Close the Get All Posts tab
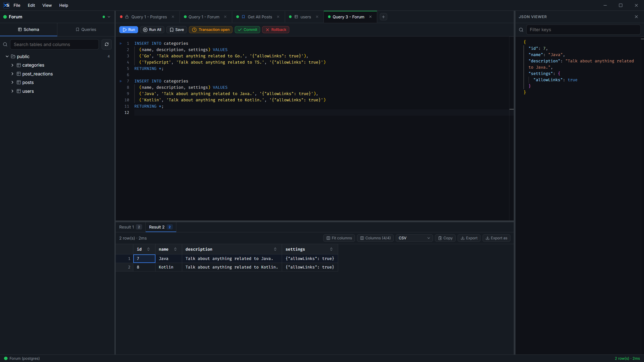644x362 pixels. click(278, 17)
